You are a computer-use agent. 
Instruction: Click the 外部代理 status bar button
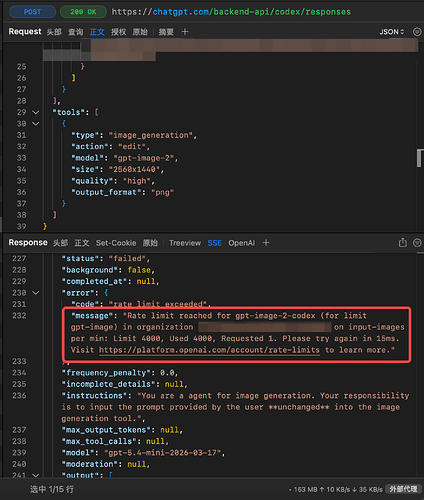[x=403, y=489]
